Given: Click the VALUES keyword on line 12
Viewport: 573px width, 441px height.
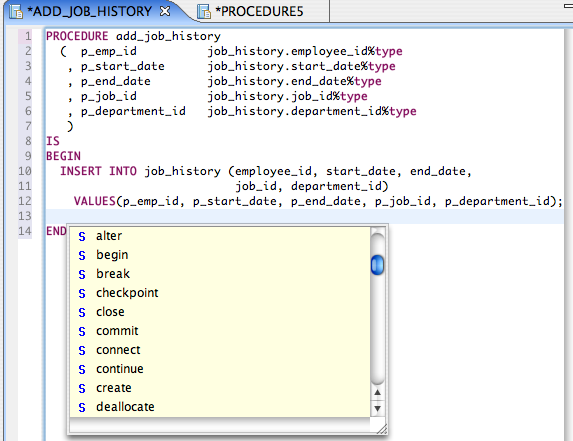Looking at the screenshot, I should [95, 201].
